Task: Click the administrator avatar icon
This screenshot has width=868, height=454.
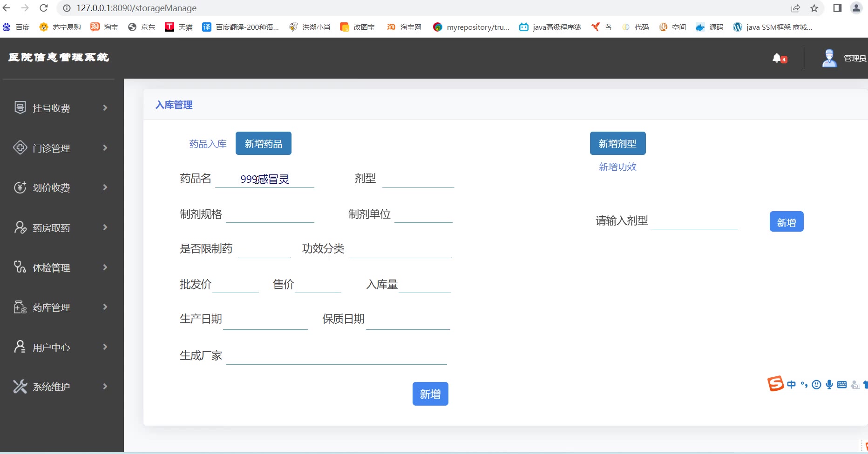Action: click(829, 58)
